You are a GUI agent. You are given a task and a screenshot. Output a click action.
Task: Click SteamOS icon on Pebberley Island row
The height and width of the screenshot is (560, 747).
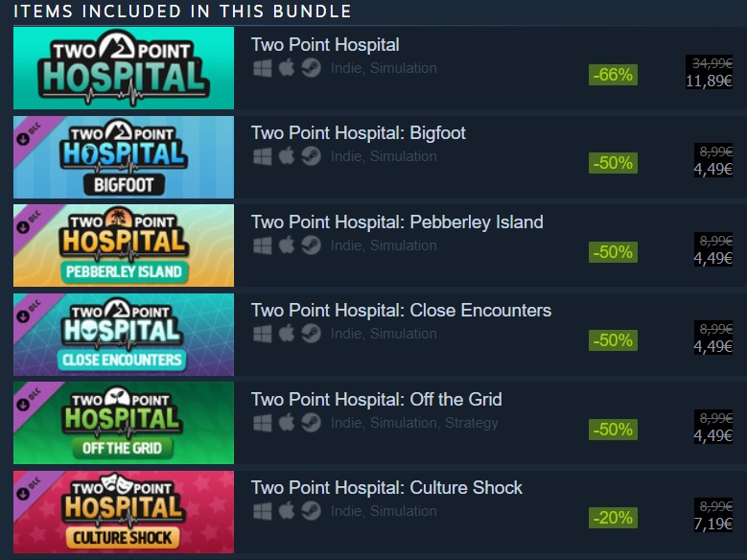pyautogui.click(x=311, y=245)
